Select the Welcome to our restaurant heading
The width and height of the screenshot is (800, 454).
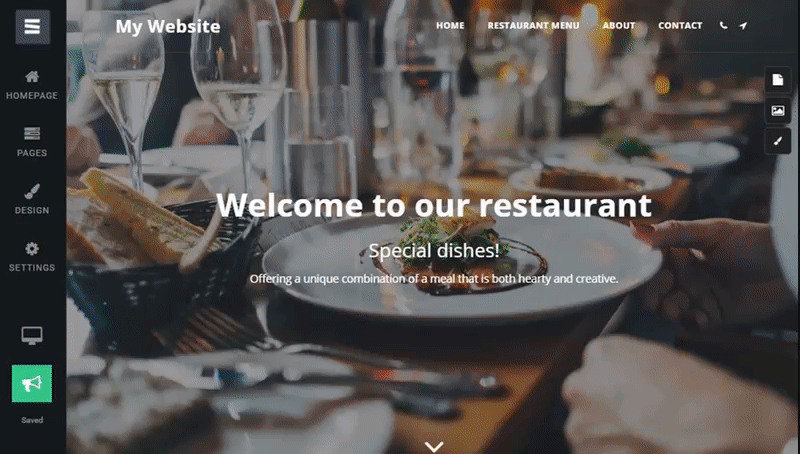[x=434, y=205]
